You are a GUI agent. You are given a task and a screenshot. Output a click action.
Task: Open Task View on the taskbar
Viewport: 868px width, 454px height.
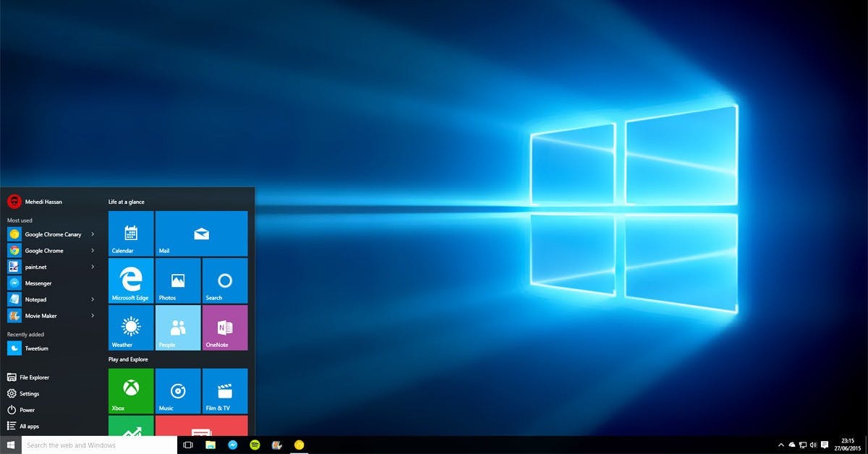(x=188, y=445)
